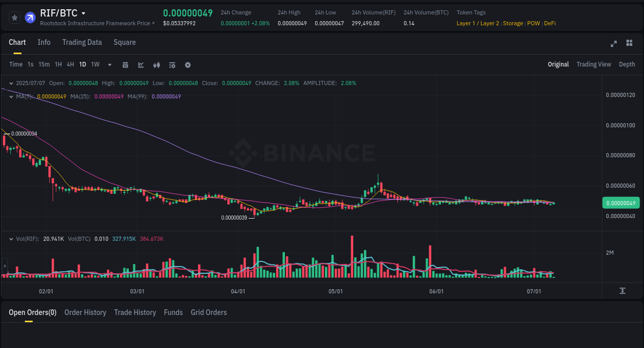
Task: Collapse the OHLC data row chevron
Action: click(10, 82)
